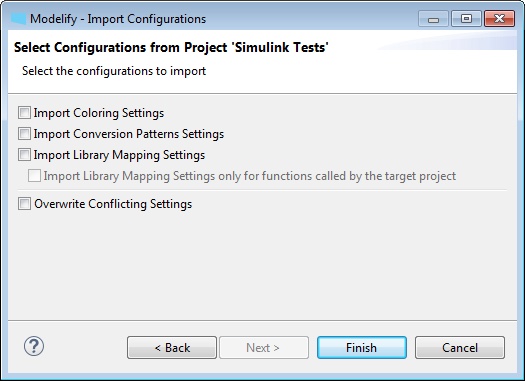Enable Import Coloring Settings checkbox
This screenshot has height=381, width=525.
pyautogui.click(x=24, y=113)
